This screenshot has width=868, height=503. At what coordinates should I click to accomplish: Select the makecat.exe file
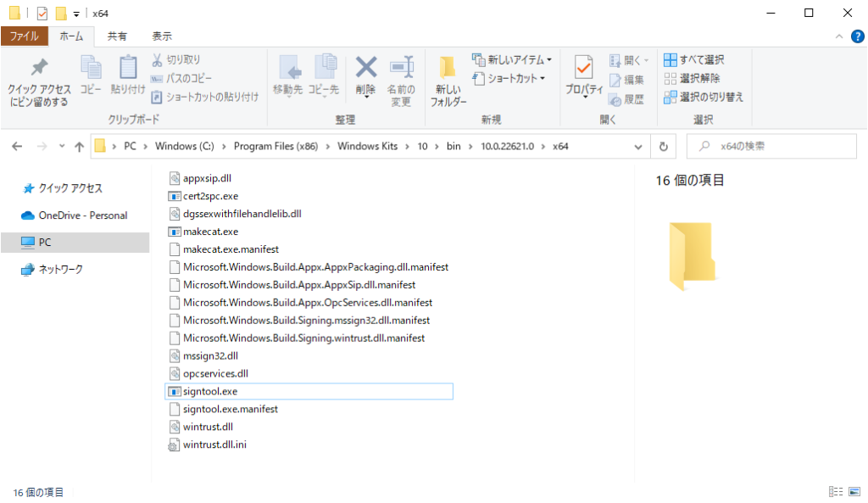[203, 232]
